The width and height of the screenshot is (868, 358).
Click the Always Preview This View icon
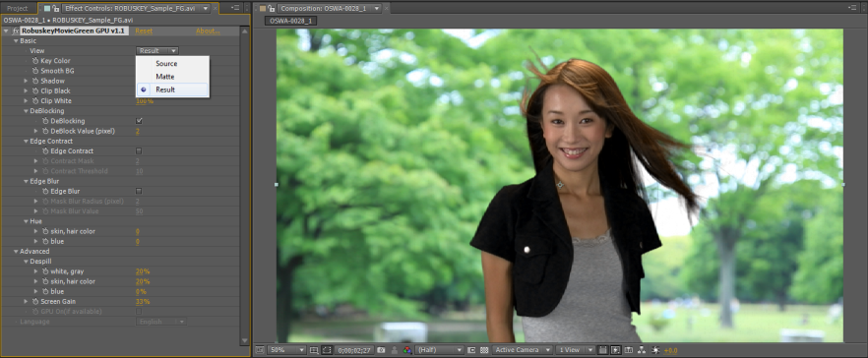[259, 350]
